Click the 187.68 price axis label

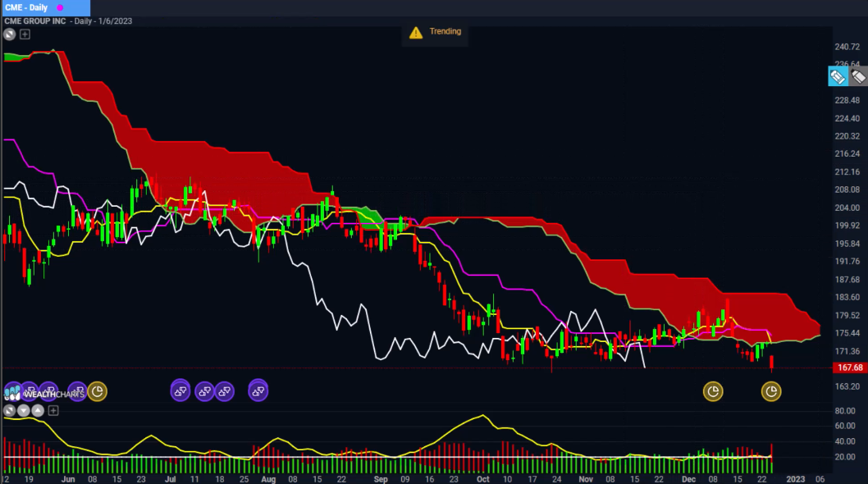(x=847, y=280)
